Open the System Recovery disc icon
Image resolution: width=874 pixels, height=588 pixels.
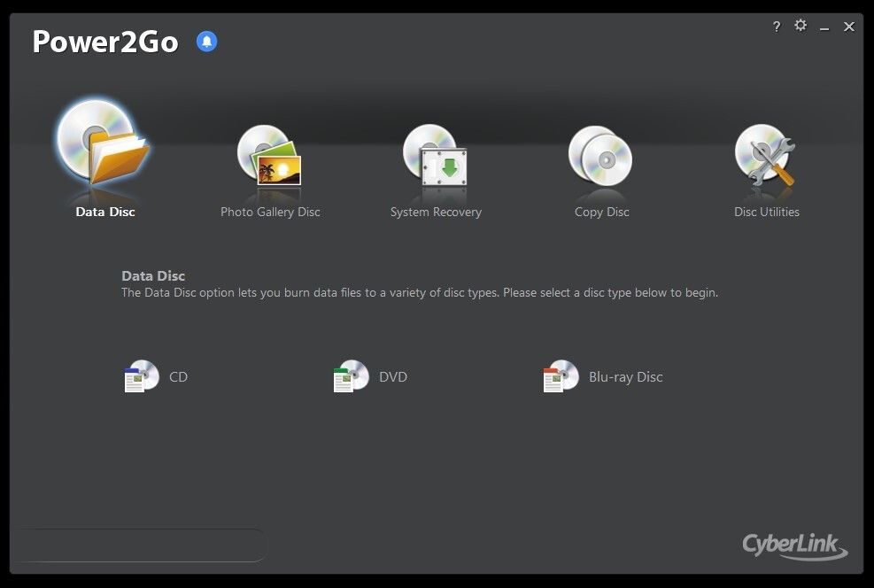(x=435, y=159)
